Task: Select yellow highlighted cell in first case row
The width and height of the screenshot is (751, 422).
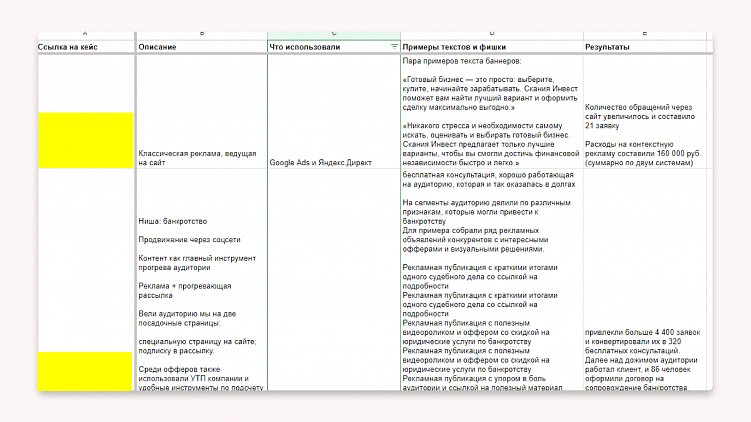Action: pos(86,140)
